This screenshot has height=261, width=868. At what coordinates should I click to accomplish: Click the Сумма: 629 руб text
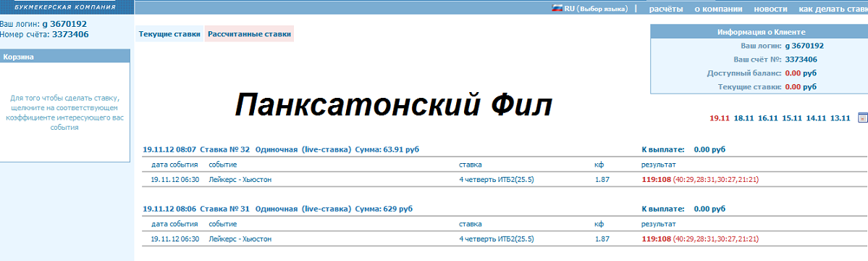click(x=384, y=209)
